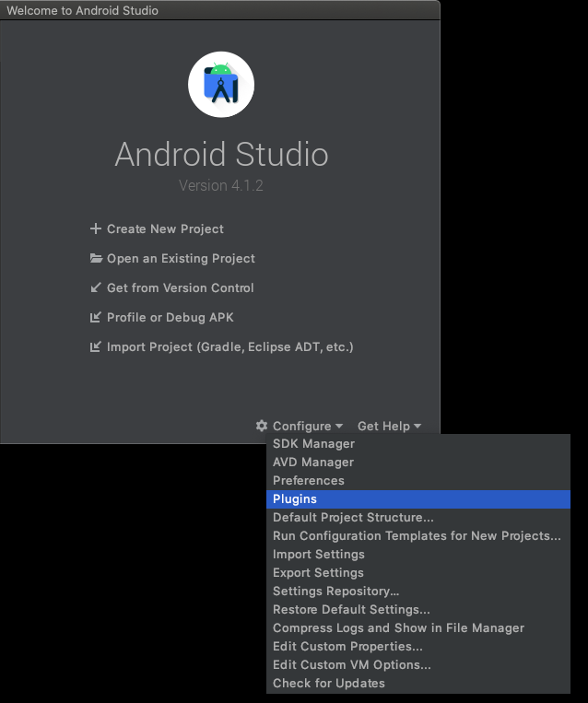
Task: Click the folder icon beside Open an Existing Project
Action: point(96,258)
